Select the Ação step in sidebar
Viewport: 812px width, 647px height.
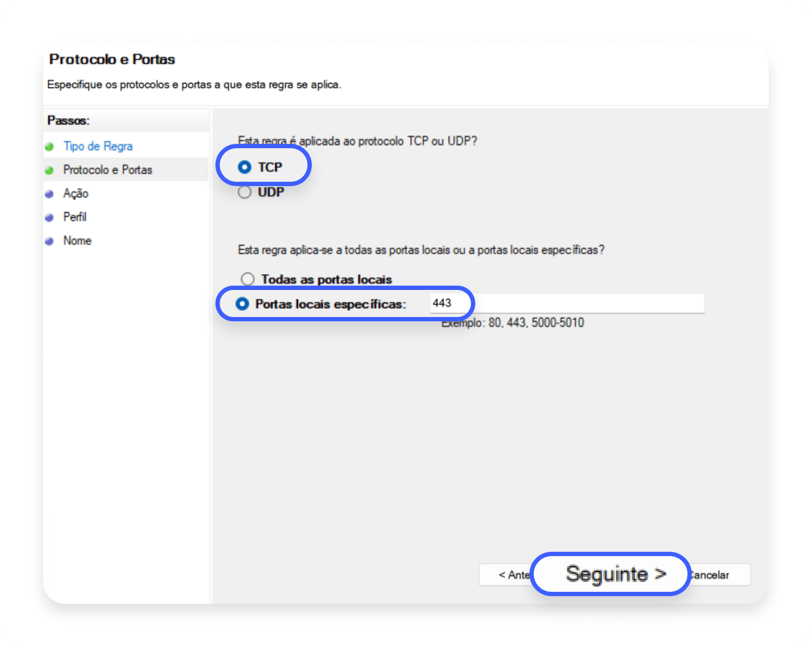[x=76, y=194]
